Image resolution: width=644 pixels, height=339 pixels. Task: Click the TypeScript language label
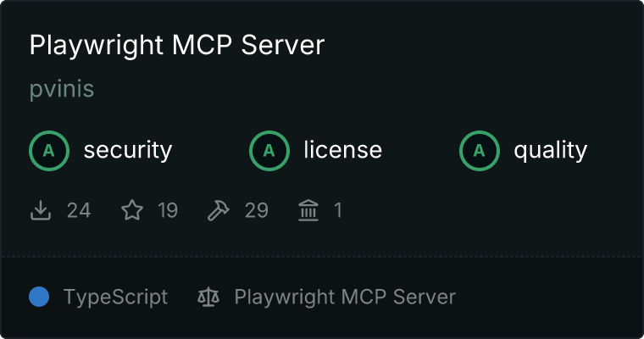(116, 297)
